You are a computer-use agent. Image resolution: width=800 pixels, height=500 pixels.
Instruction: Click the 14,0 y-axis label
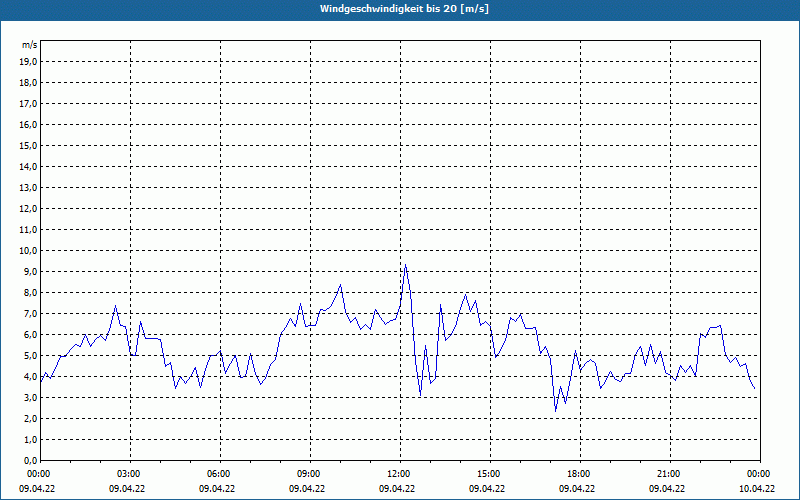click(x=29, y=167)
